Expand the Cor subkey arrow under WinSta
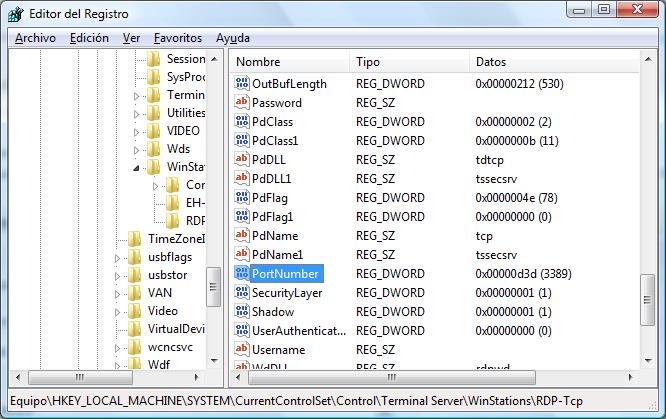 pyautogui.click(x=155, y=186)
